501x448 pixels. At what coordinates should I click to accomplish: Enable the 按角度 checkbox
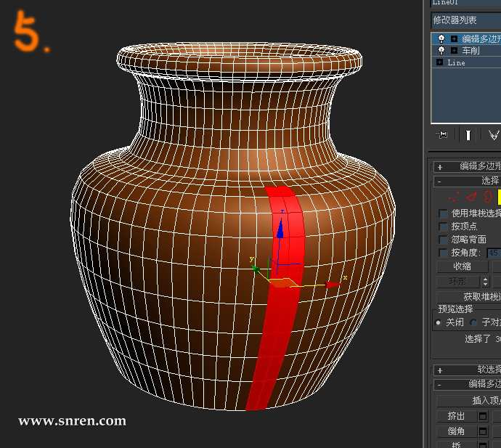(x=443, y=253)
